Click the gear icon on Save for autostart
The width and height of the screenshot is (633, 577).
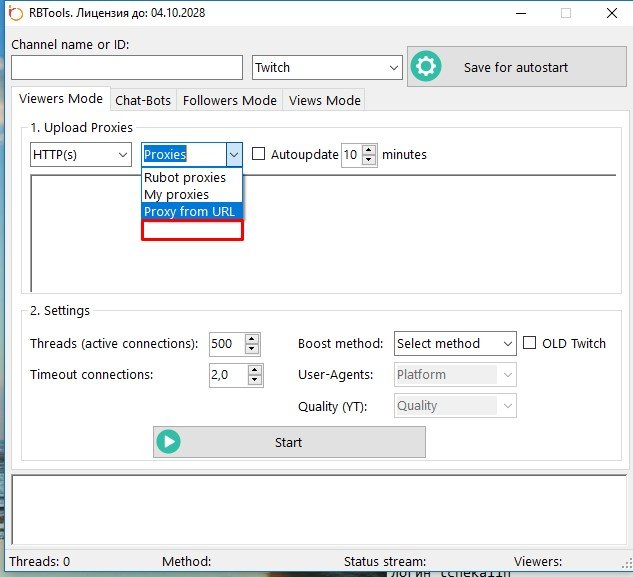pyautogui.click(x=427, y=67)
